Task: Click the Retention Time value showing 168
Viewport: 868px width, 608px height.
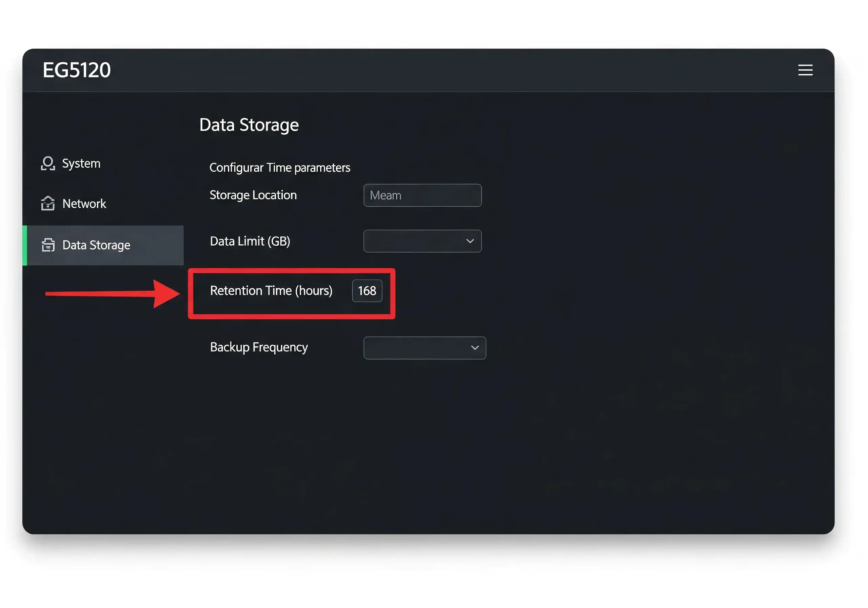Action: 367,290
